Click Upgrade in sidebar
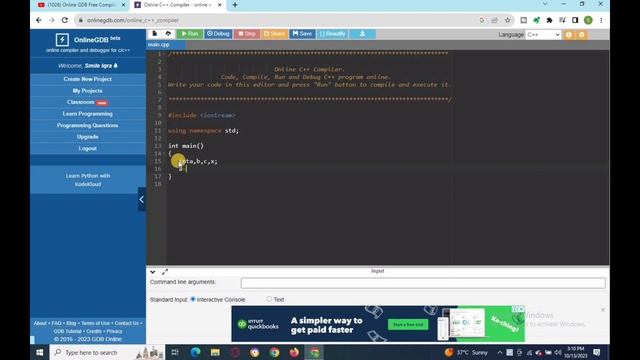This screenshot has width=640, height=360. (88, 137)
